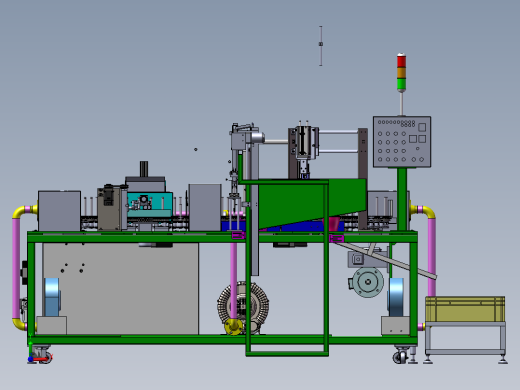
Task: Select the yellow flange at the blower outlet
Action: pyautogui.click(x=233, y=326)
